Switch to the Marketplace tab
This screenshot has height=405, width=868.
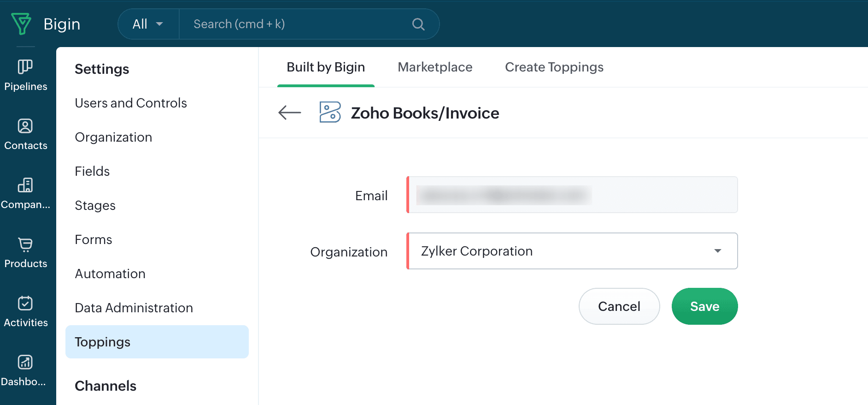[x=435, y=67]
